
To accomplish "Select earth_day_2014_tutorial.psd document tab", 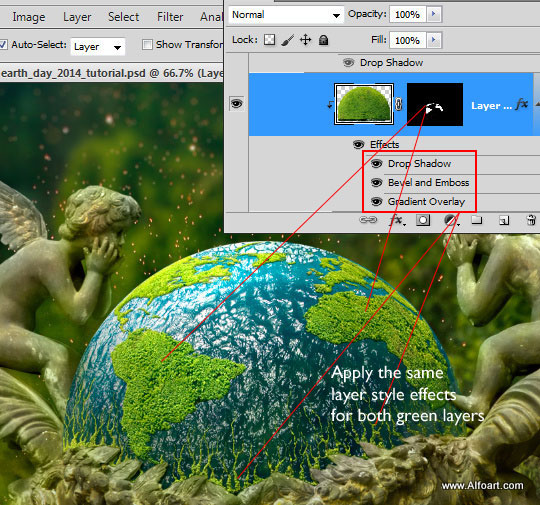I will tap(112, 73).
